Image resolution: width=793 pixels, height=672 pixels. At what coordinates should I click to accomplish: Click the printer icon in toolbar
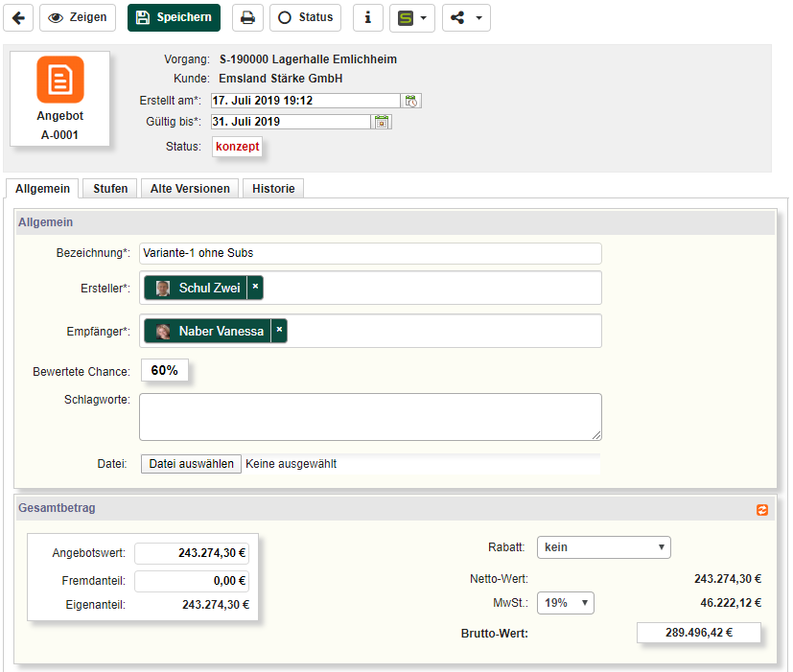point(247,17)
